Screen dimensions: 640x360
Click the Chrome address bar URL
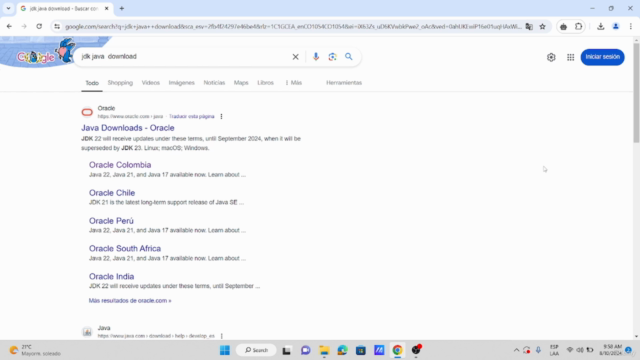[293, 27]
